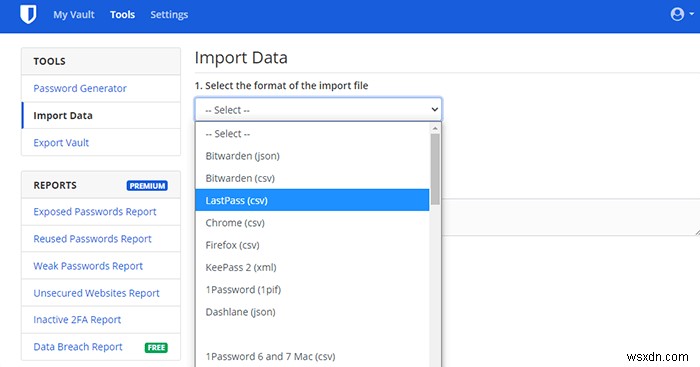The height and width of the screenshot is (367, 700).
Task: Choose 1Password (1pif) format
Action: click(x=312, y=289)
